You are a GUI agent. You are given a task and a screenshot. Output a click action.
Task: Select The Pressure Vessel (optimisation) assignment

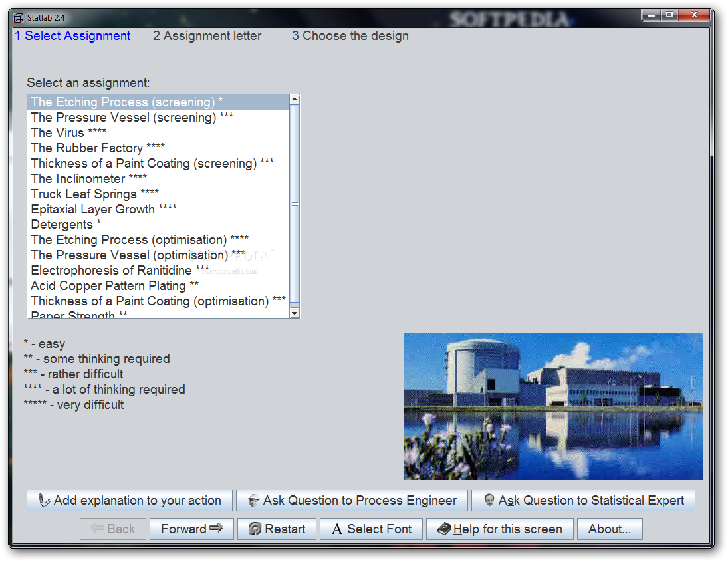(x=158, y=255)
